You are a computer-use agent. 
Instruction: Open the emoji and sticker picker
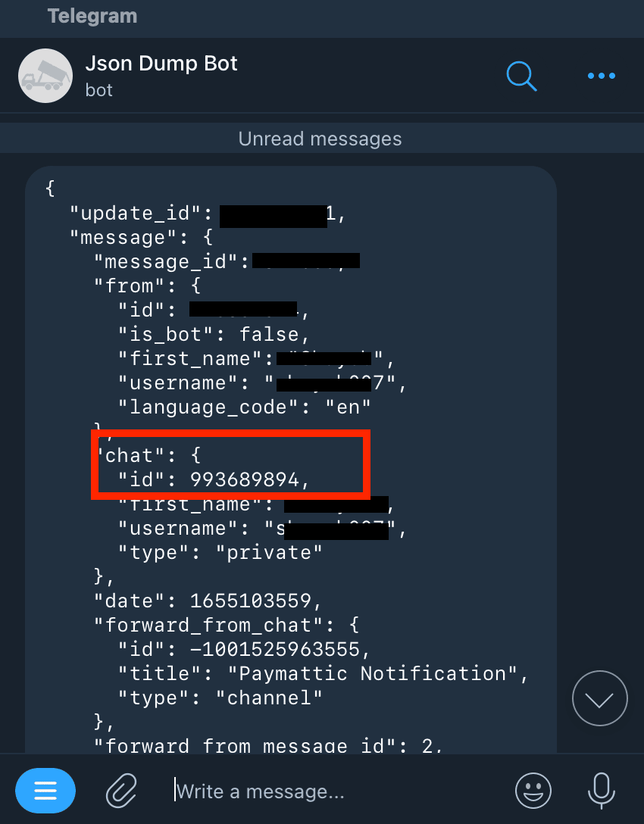pos(533,790)
